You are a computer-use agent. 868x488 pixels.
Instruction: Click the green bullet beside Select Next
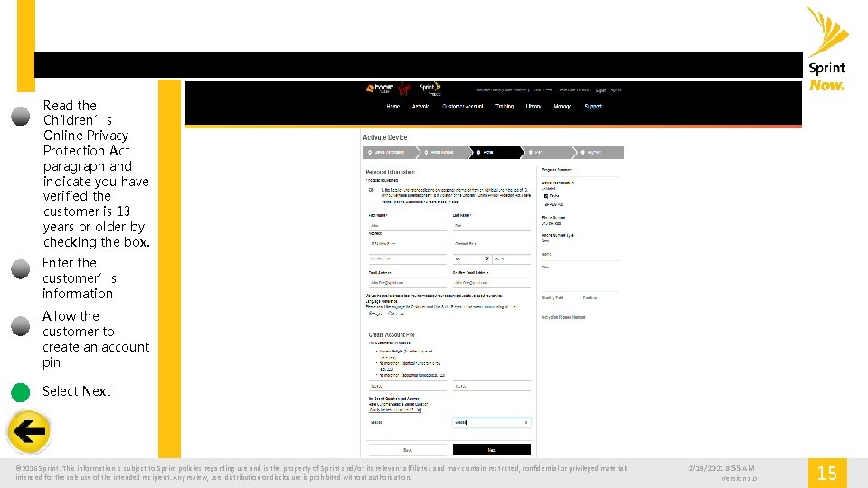[21, 392]
